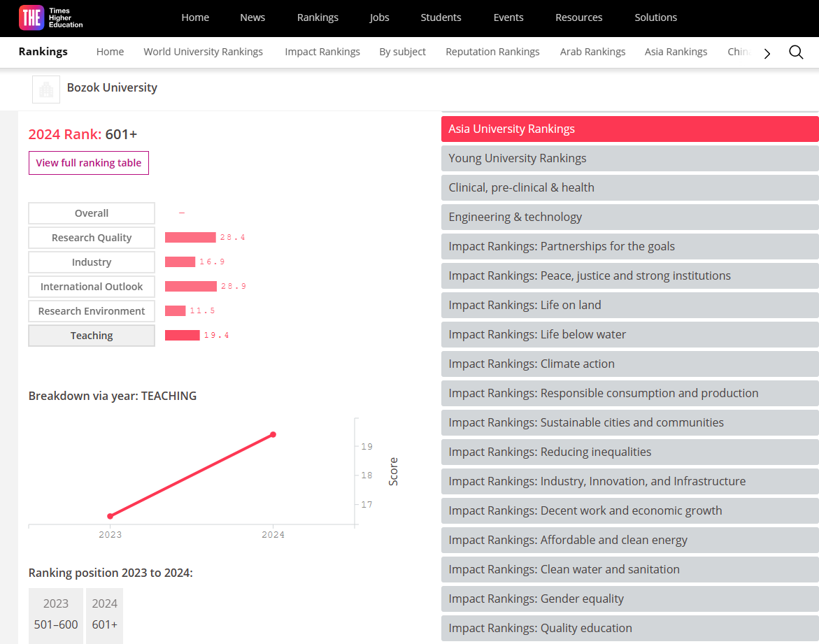The height and width of the screenshot is (644, 819).
Task: Open the Rankings main menu
Action: pos(318,17)
